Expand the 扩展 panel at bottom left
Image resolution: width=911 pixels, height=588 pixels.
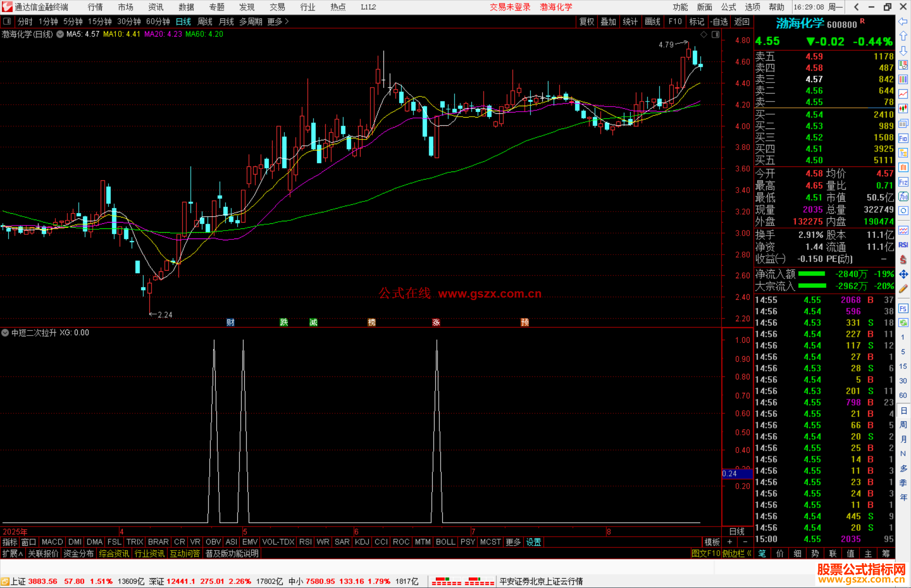13,553
